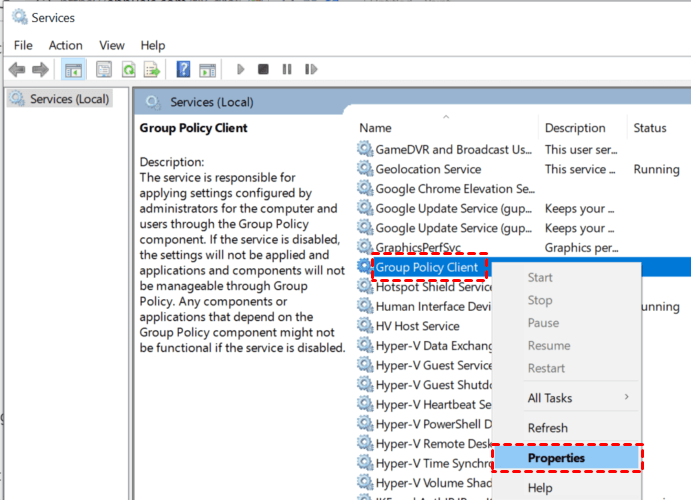Open the Action menu
This screenshot has width=691, height=500.
click(x=66, y=45)
